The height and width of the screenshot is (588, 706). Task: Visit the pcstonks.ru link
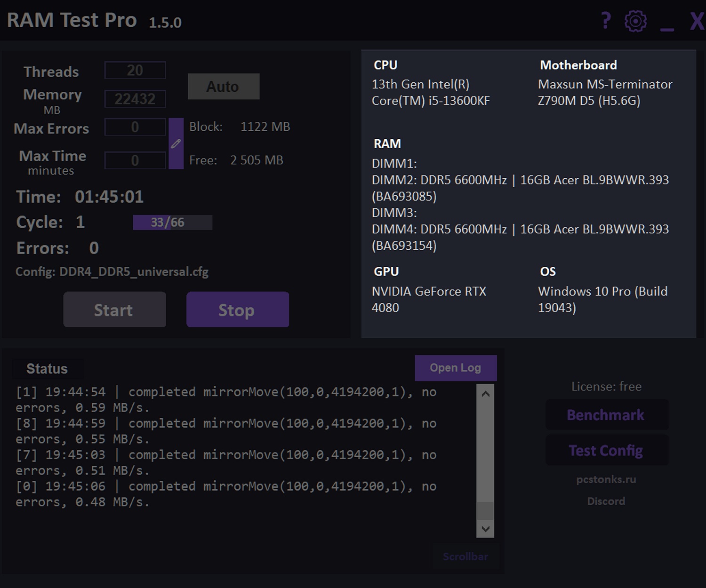[x=606, y=479]
